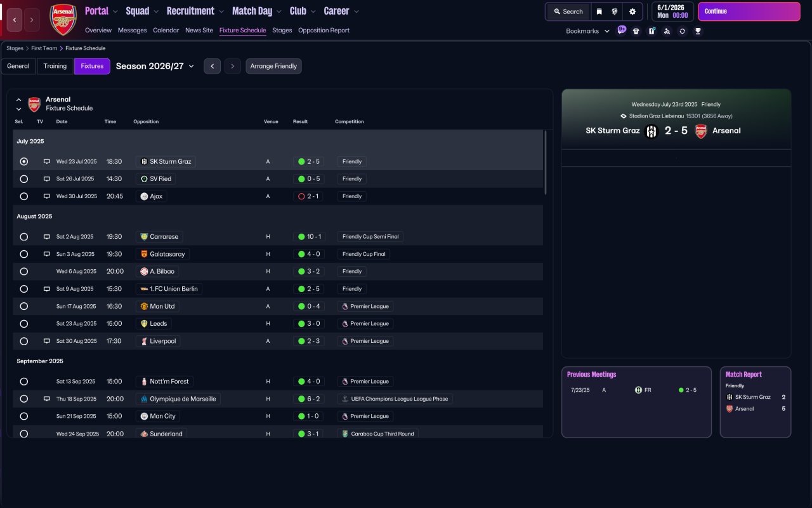Screen dimensions: 812x508
Task: Click the scouting search bookmark icon
Action: (x=667, y=31)
